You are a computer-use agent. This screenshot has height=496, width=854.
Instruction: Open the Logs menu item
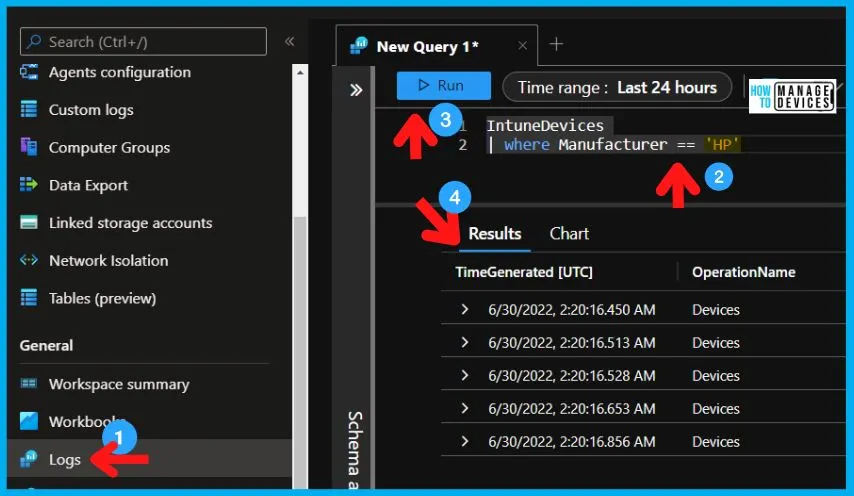(x=150, y=459)
